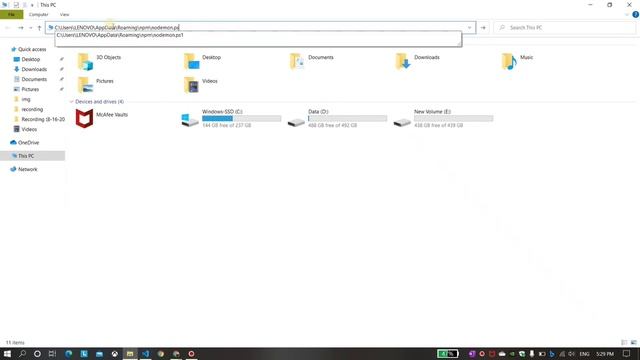Select the Music folder icon
Image resolution: width=640 pixels, height=360 pixels.
pos(509,62)
